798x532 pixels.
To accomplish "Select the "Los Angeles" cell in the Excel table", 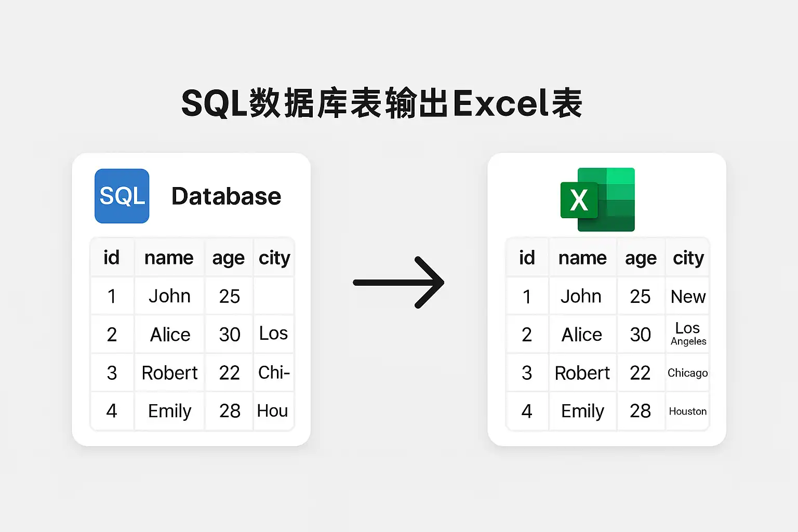I will 688,334.
